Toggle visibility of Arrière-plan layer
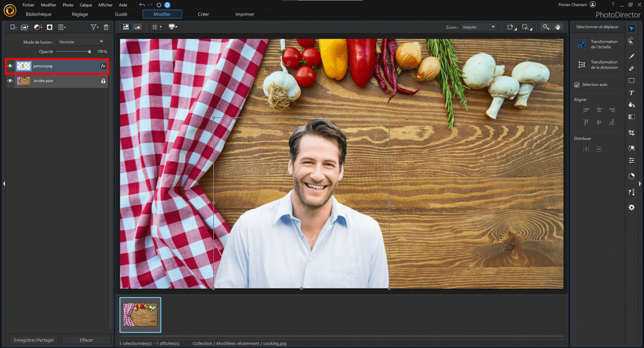644x348 pixels. [x=10, y=81]
